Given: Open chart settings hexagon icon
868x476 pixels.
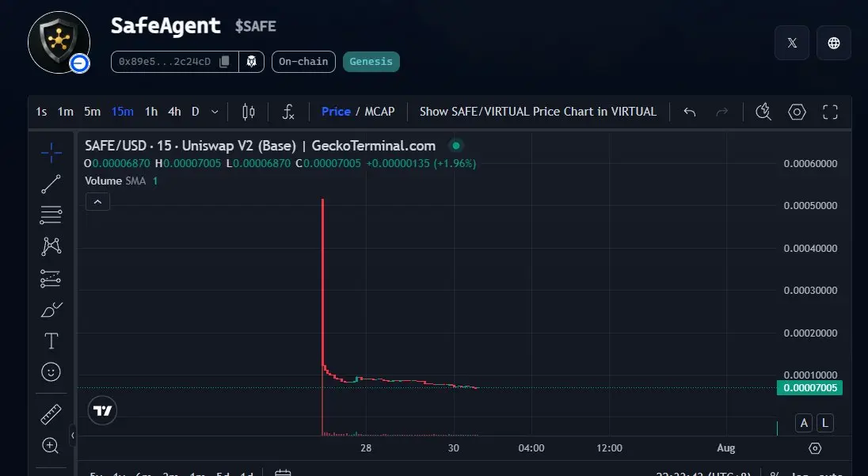Looking at the screenshot, I should [797, 112].
